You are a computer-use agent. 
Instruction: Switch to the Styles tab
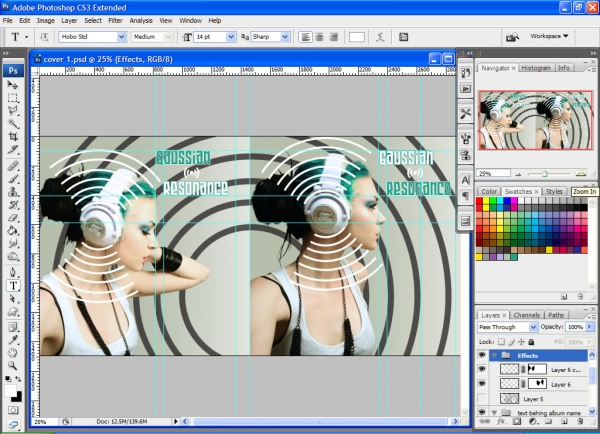point(554,191)
